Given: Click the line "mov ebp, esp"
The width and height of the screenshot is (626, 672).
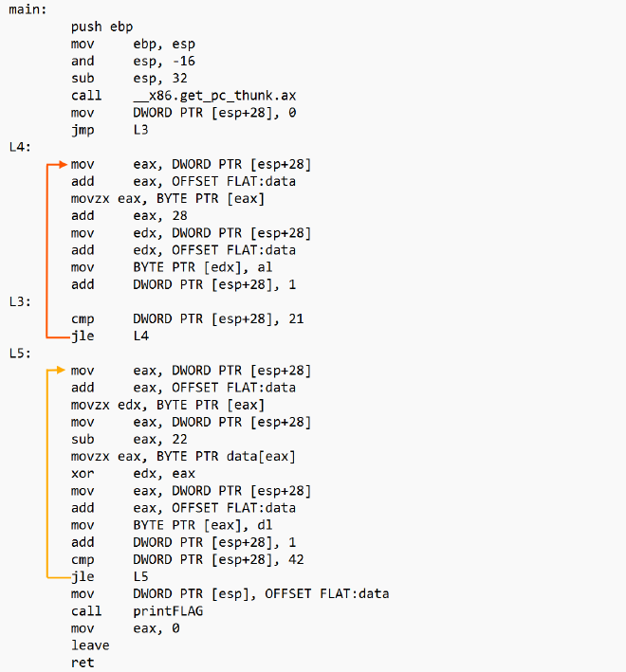Looking at the screenshot, I should [133, 45].
